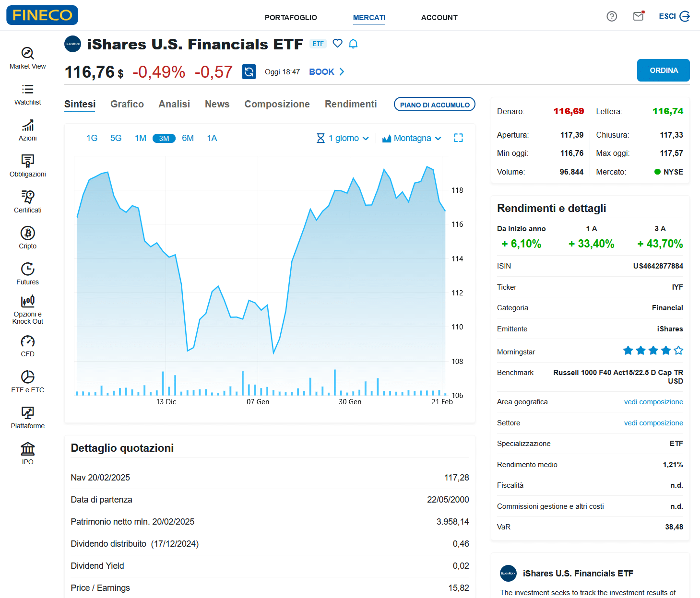
Task: Switch to the News tab
Action: 217,104
